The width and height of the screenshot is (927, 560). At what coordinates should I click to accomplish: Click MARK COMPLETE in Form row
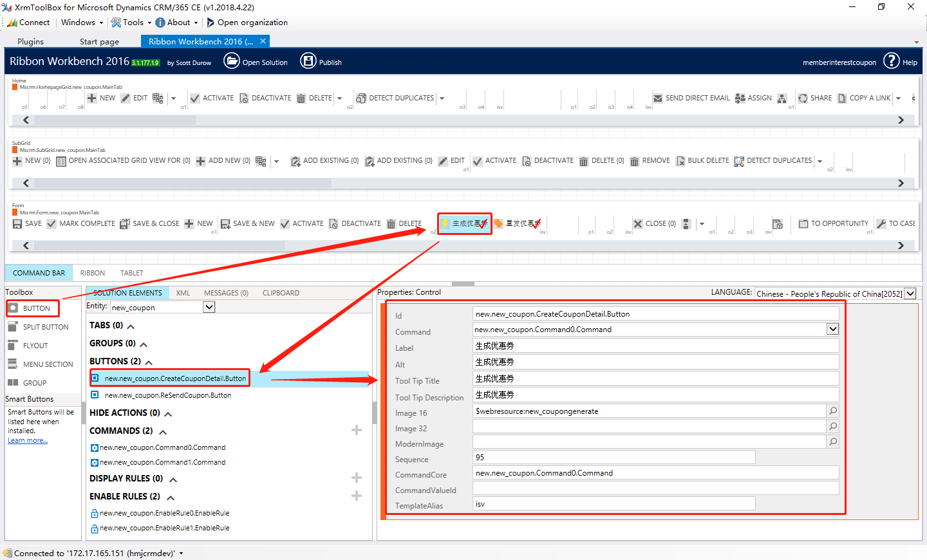click(81, 224)
